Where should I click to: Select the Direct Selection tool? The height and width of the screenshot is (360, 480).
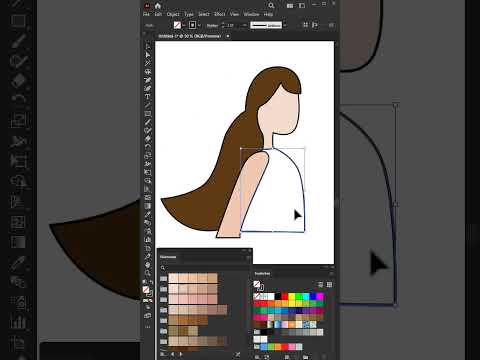(148, 55)
